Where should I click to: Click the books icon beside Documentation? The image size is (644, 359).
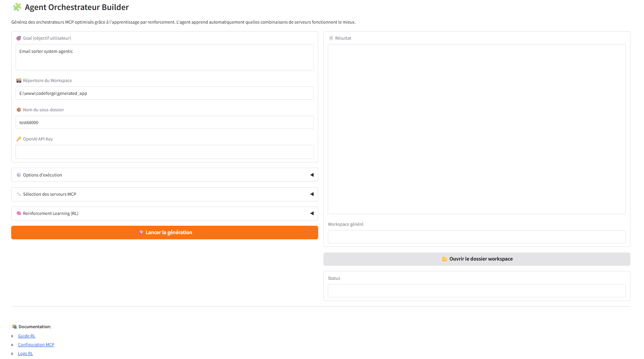pos(14,327)
